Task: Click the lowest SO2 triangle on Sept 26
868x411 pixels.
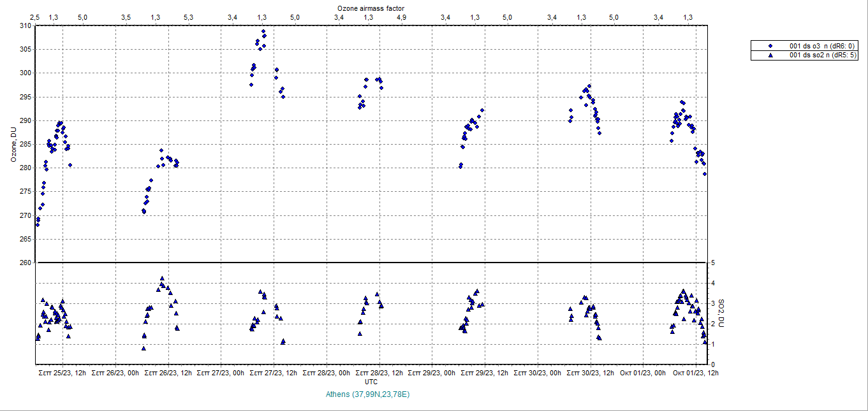Action: click(143, 349)
